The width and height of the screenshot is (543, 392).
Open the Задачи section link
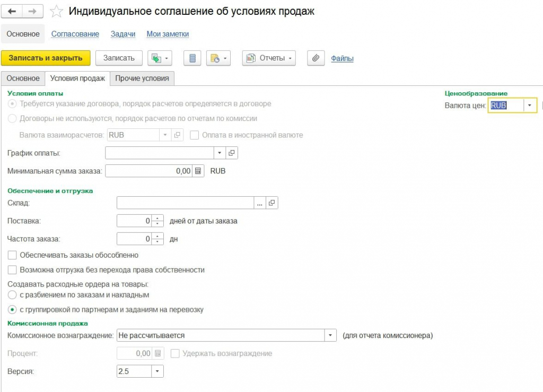tap(123, 34)
